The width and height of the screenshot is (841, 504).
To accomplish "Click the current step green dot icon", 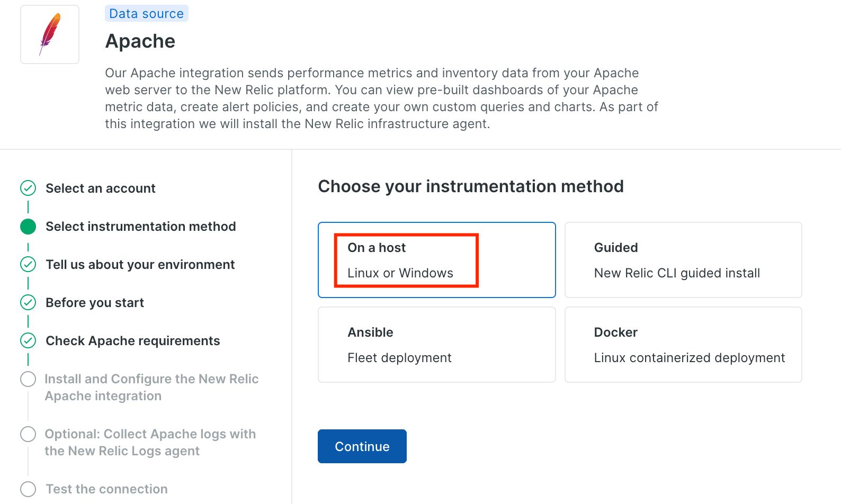I will point(28,227).
